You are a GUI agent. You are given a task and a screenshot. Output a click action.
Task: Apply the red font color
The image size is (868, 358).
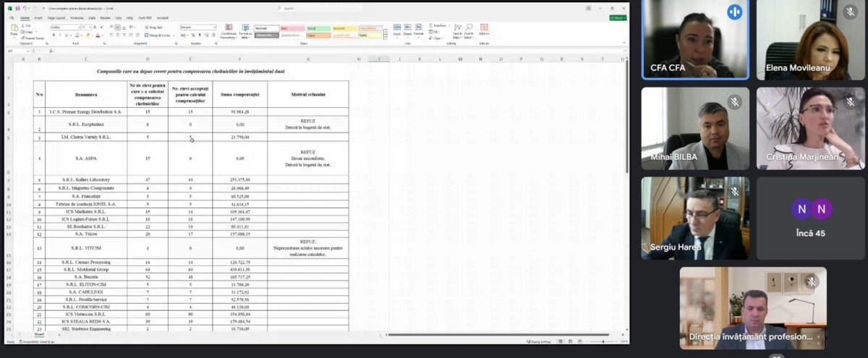pos(98,35)
